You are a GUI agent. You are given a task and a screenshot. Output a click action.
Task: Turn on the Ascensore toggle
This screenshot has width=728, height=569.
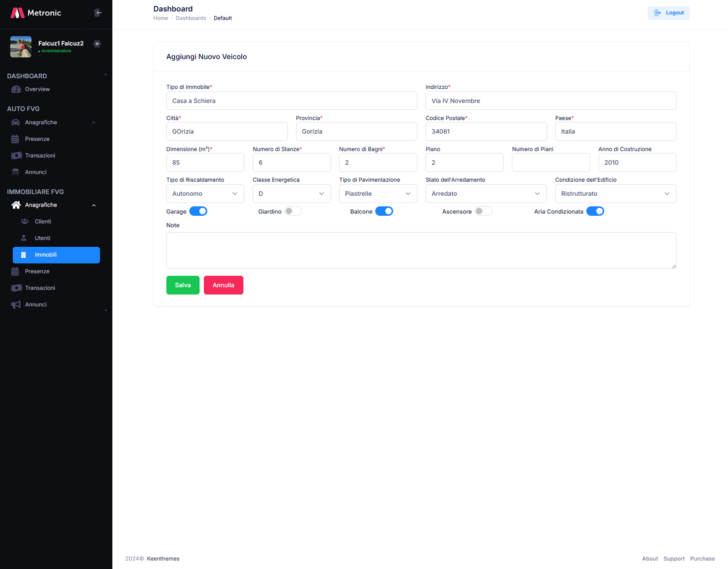tap(483, 211)
